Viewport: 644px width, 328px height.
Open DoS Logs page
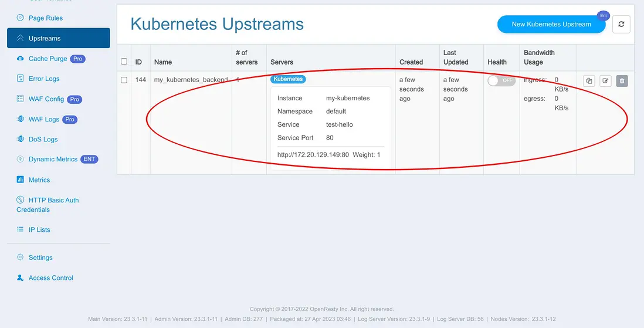[x=43, y=139]
